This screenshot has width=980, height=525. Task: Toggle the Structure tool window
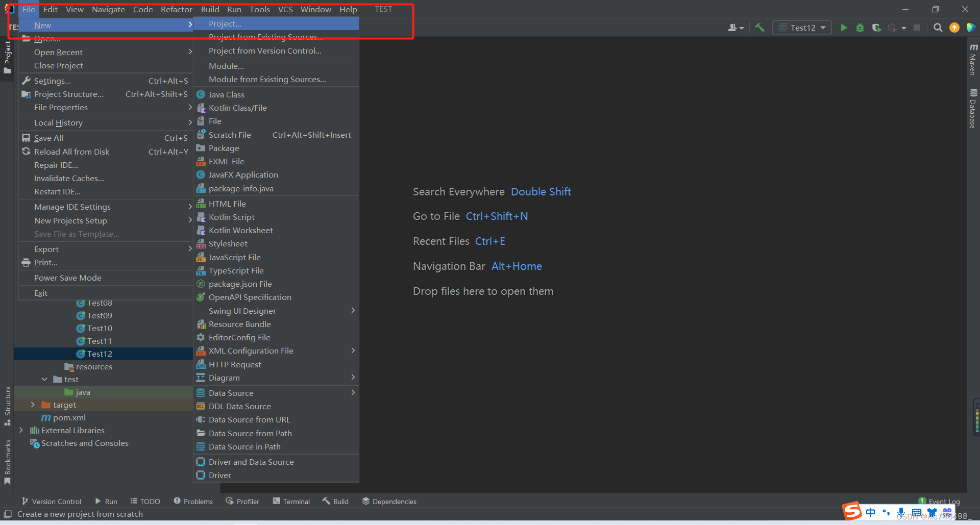8,403
